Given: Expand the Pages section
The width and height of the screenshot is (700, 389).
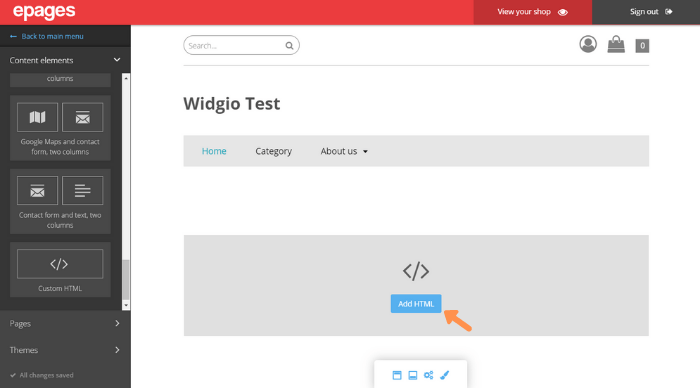Looking at the screenshot, I should [65, 323].
